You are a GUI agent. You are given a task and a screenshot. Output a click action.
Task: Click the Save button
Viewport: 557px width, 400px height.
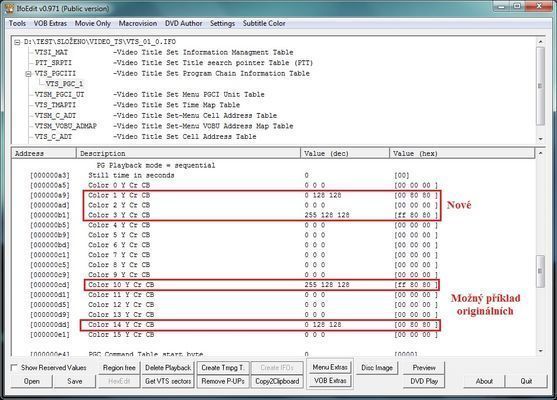pos(75,381)
